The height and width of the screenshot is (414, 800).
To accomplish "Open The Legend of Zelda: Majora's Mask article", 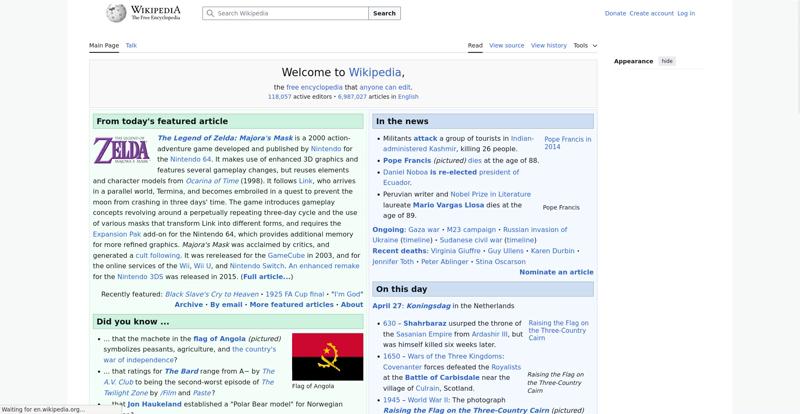I will (225, 138).
